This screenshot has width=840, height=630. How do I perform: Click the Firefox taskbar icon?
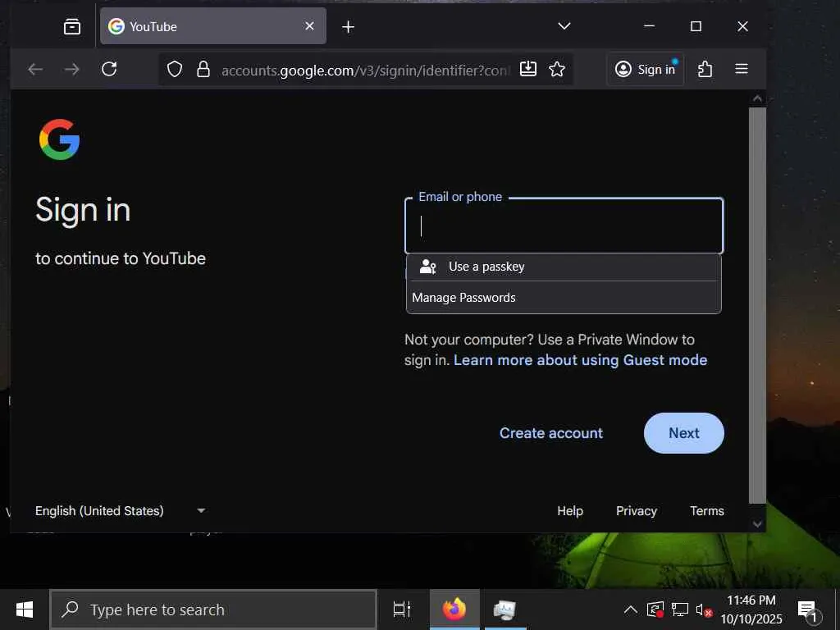[454, 609]
